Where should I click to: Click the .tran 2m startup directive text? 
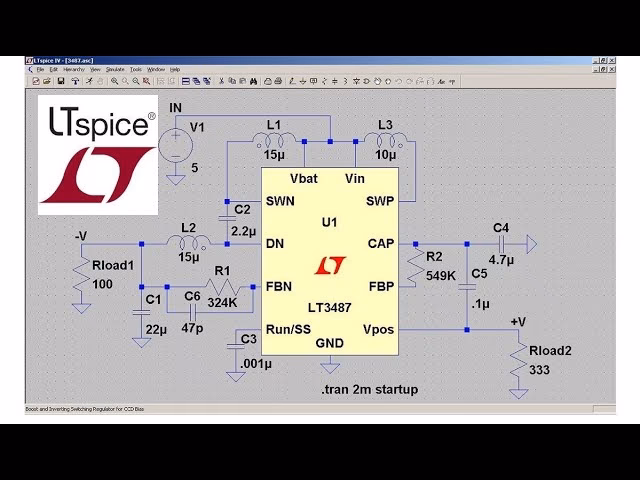(369, 389)
